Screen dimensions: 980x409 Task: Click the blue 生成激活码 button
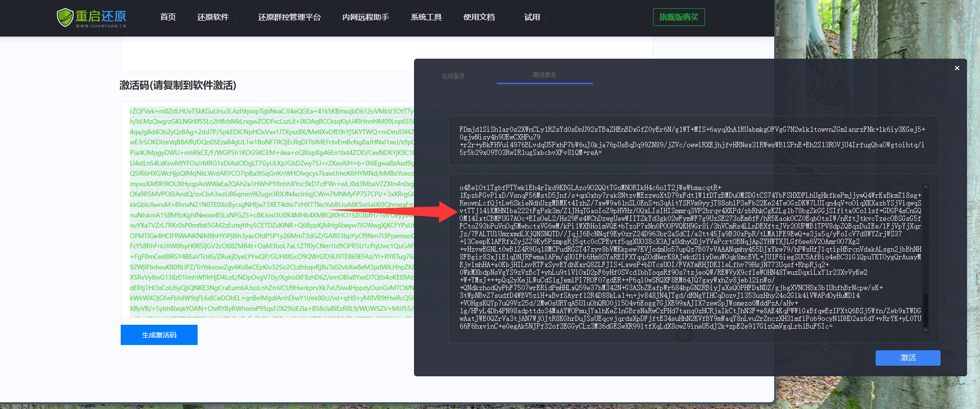click(159, 335)
